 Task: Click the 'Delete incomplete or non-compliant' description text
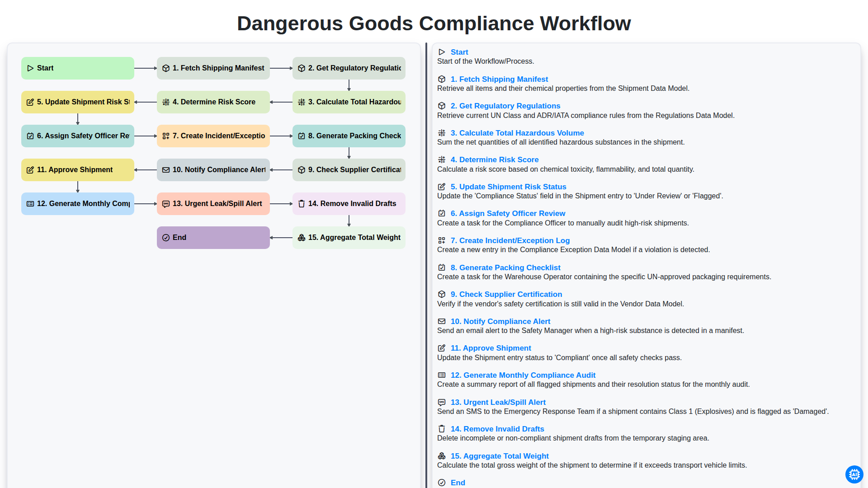pos(573,438)
